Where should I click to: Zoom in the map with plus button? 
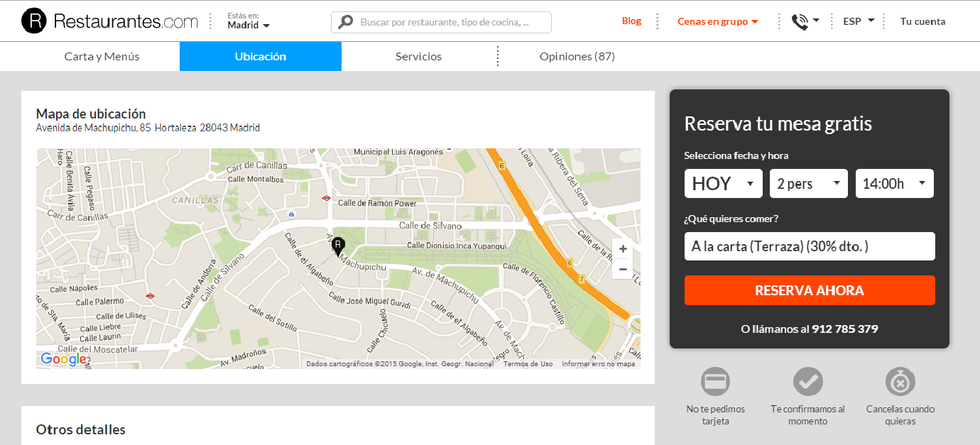pyautogui.click(x=623, y=249)
